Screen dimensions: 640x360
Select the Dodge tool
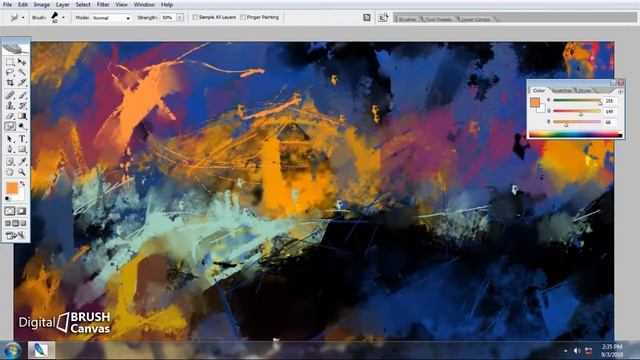[x=22, y=127]
